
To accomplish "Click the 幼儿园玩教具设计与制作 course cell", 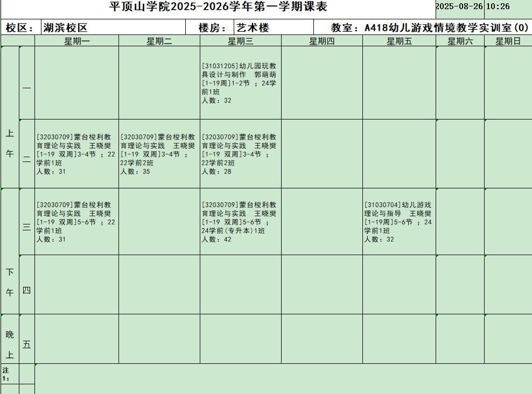I will pyautogui.click(x=240, y=83).
